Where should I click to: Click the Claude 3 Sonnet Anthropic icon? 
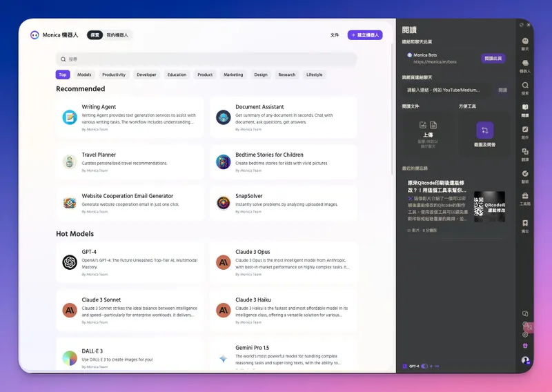70,311
